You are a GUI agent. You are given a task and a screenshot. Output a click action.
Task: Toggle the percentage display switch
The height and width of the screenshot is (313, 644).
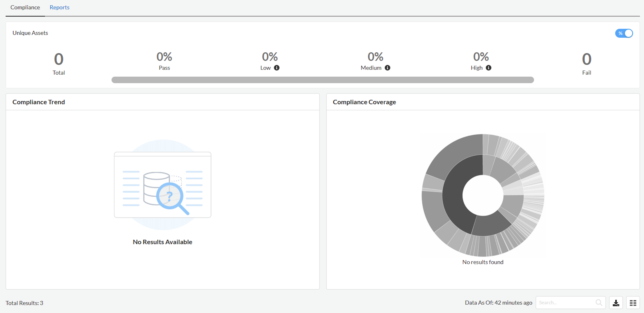(628, 33)
